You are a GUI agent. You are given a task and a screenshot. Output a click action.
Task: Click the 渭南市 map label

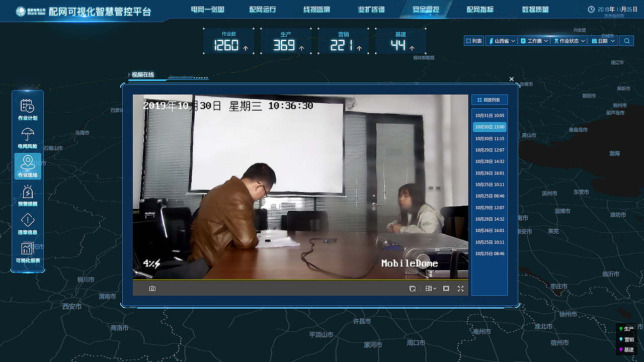click(x=107, y=297)
